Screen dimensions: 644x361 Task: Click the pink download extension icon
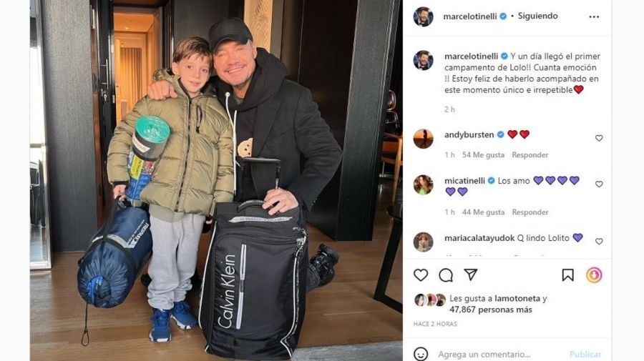[594, 275]
